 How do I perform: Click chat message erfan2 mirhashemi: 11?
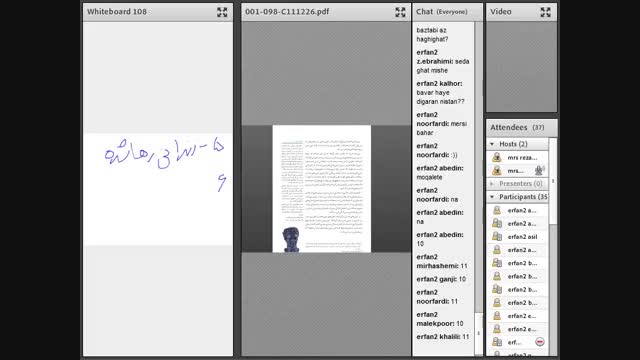442,261
